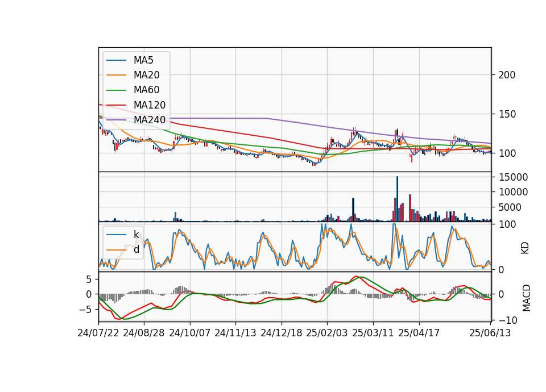The width and height of the screenshot is (546, 392).
Task: Click the MA20 legend label
Action: [146, 75]
